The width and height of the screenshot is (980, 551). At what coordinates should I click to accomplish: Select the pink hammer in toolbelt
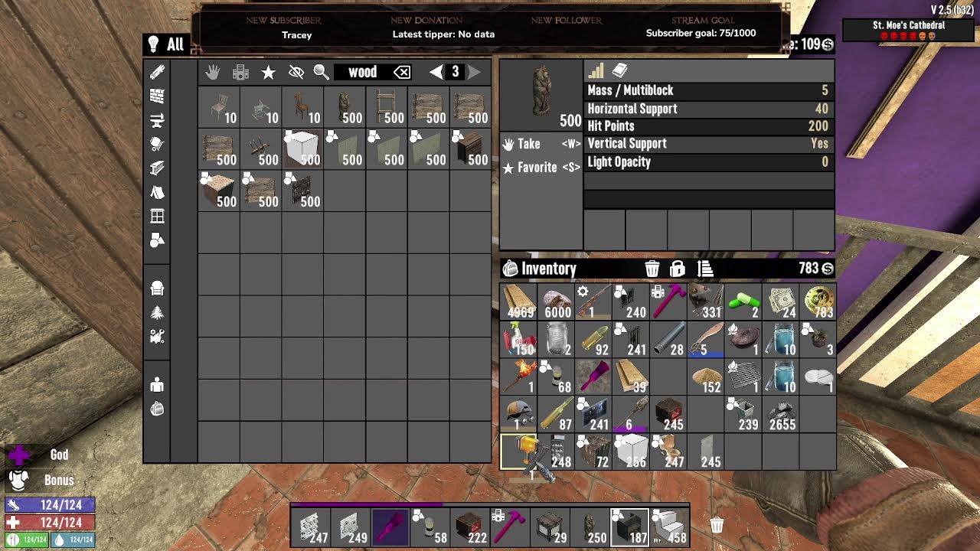tap(511, 527)
